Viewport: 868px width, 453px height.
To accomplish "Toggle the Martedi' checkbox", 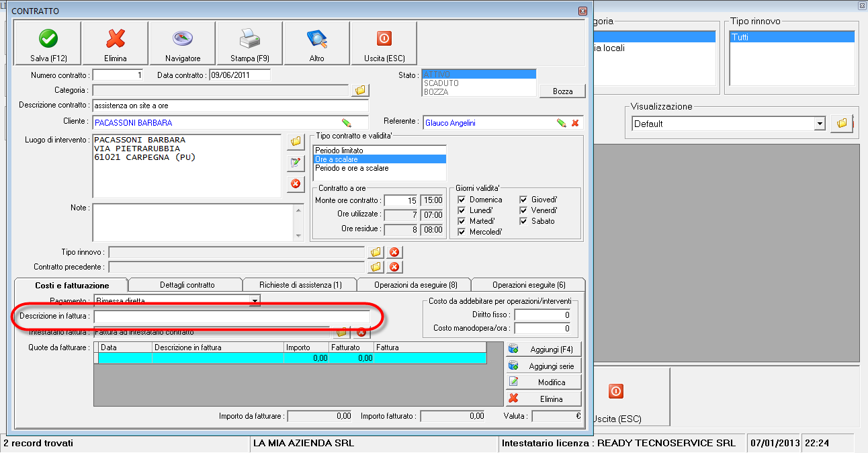I will (x=462, y=221).
